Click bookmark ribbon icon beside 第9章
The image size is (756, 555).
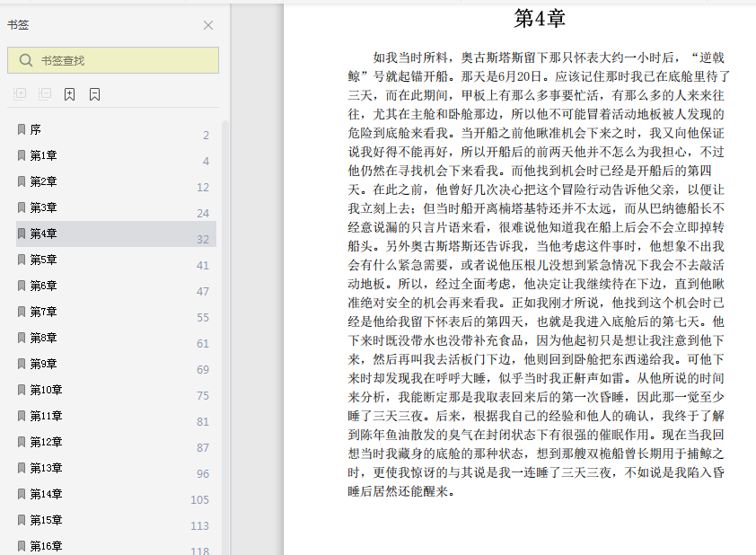coord(22,364)
